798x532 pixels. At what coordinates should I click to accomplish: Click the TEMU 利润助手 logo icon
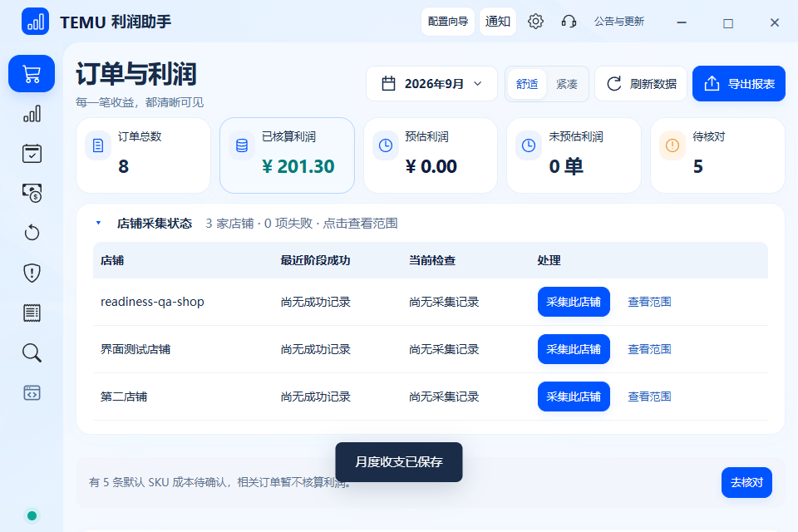coord(35,22)
